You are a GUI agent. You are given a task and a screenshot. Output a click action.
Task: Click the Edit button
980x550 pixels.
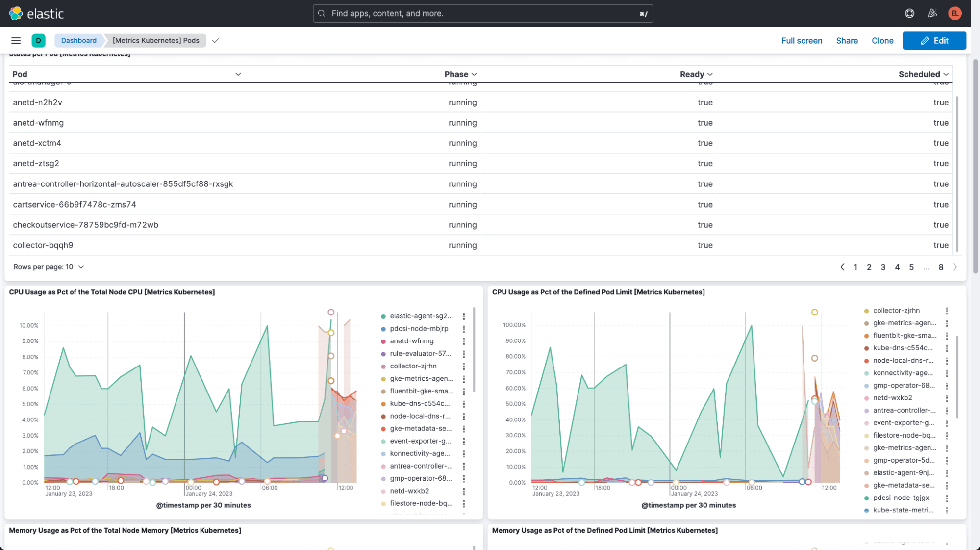tap(934, 40)
